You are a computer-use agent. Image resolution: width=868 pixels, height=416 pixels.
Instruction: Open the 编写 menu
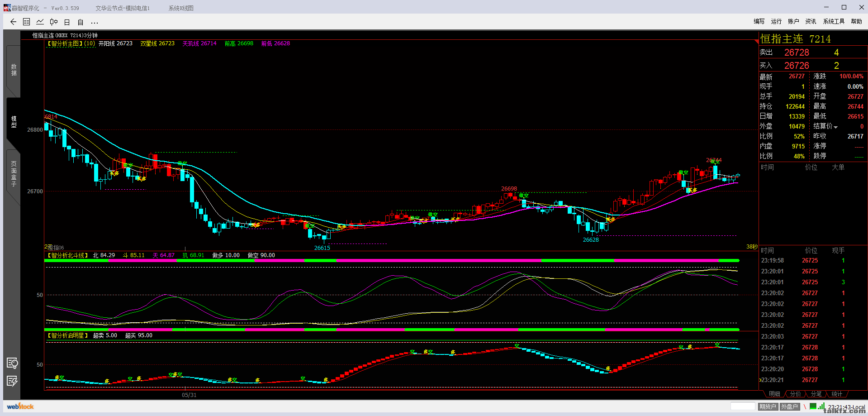click(x=759, y=21)
